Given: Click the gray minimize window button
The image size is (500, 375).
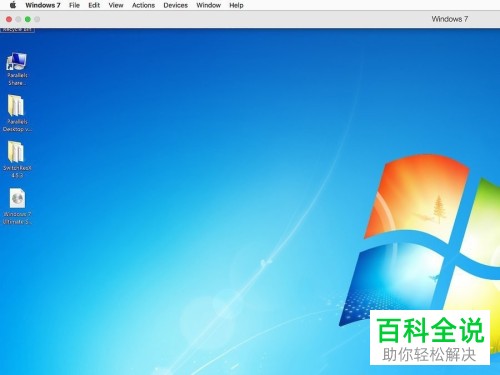Looking at the screenshot, I should click(18, 19).
